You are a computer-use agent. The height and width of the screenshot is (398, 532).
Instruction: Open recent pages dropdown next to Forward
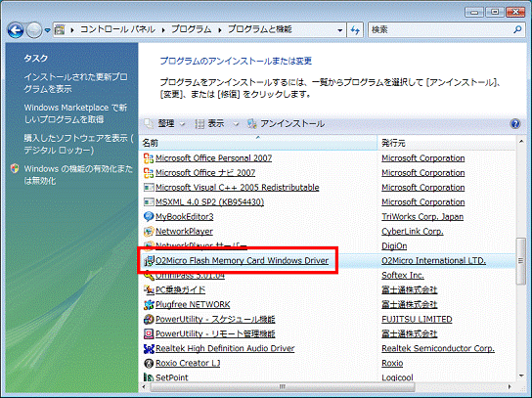48,30
